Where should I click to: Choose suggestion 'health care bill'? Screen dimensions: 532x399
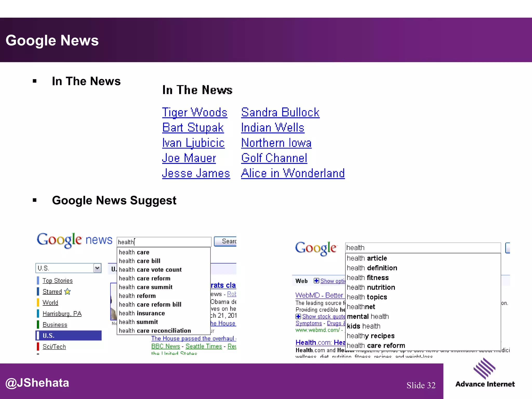point(164,261)
